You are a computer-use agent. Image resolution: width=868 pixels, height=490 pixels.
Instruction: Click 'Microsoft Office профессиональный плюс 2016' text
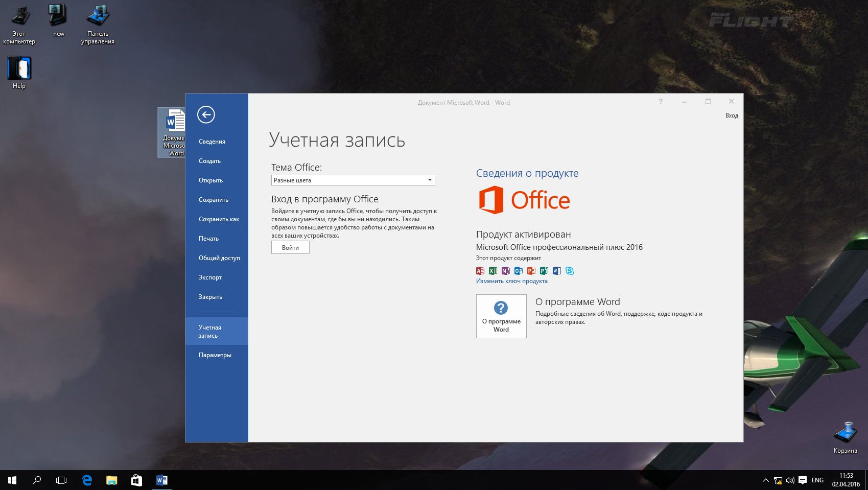tap(559, 247)
